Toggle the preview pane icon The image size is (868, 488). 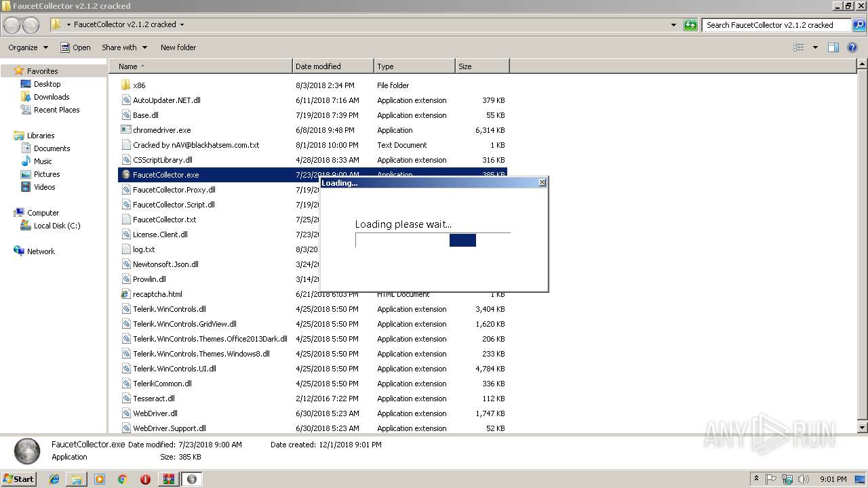(833, 47)
